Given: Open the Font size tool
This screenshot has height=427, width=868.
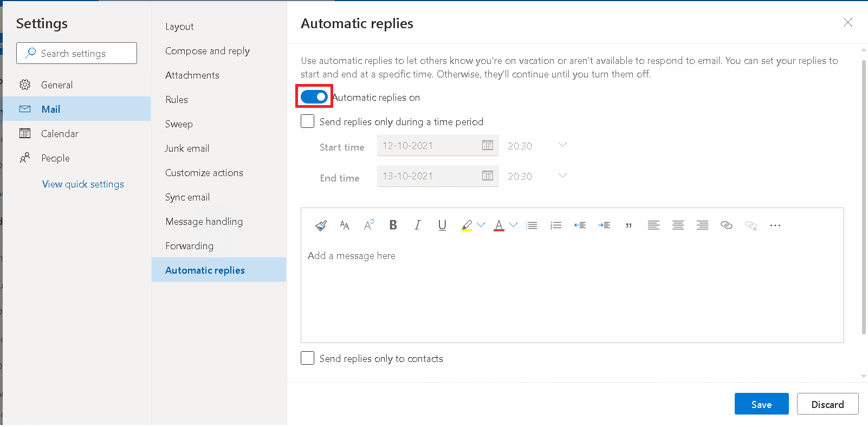Looking at the screenshot, I should pyautogui.click(x=345, y=225).
